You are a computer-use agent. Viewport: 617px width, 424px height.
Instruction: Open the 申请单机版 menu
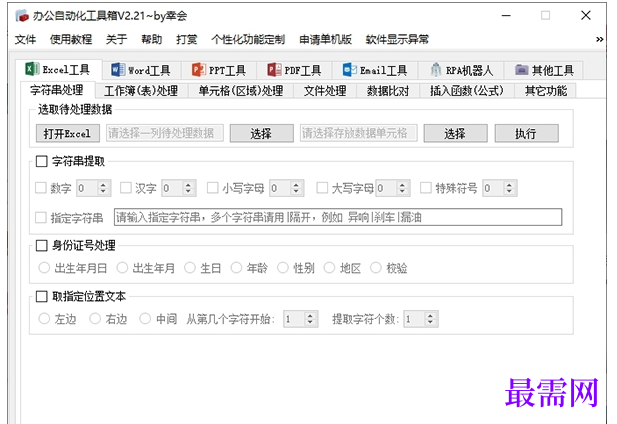point(325,39)
